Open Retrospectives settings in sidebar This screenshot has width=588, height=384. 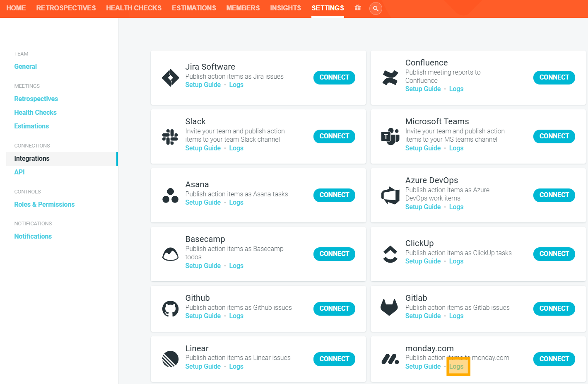36,99
